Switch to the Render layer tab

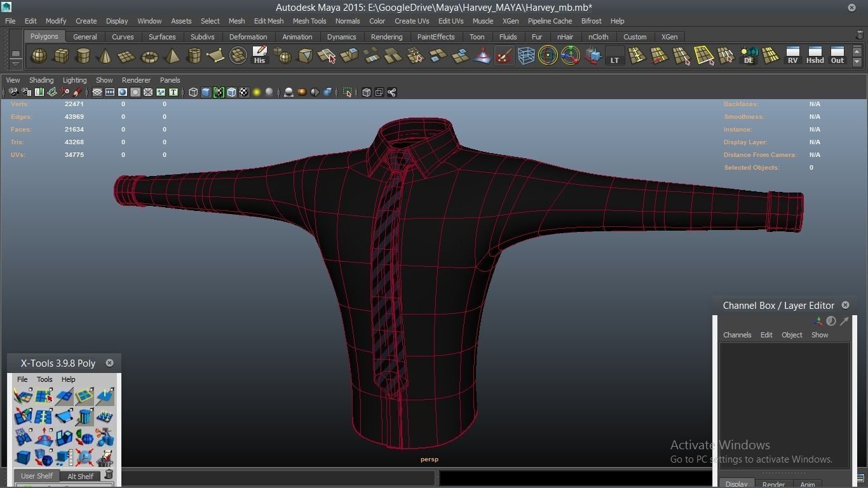tap(773, 484)
